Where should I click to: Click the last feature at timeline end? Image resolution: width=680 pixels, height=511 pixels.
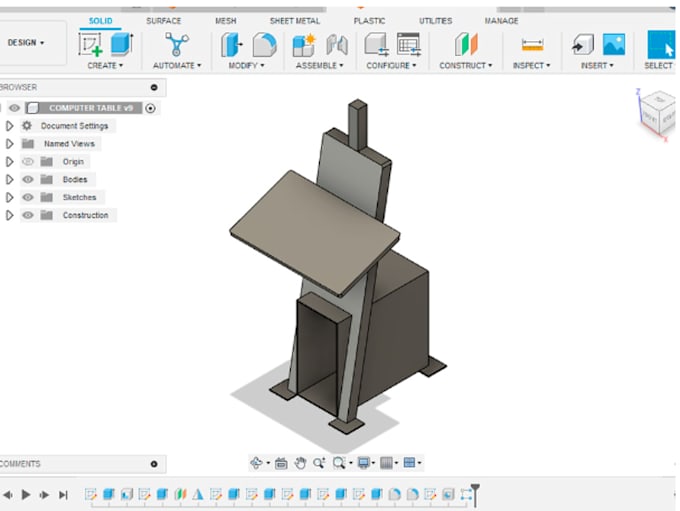[x=466, y=494]
